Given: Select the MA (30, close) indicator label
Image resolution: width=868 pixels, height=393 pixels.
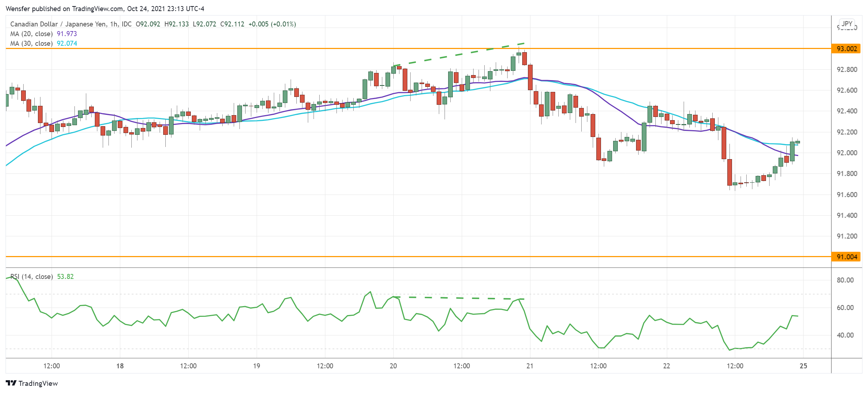Looking at the screenshot, I should (31, 43).
